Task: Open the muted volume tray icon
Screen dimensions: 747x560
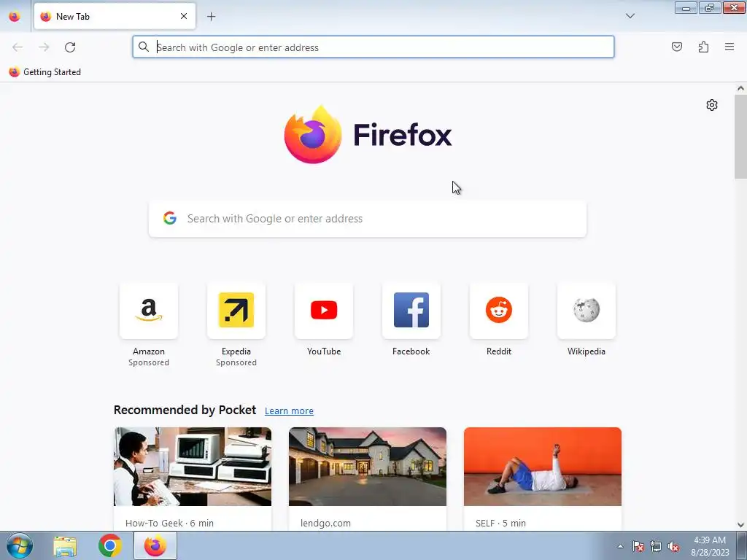Action: tap(673, 546)
